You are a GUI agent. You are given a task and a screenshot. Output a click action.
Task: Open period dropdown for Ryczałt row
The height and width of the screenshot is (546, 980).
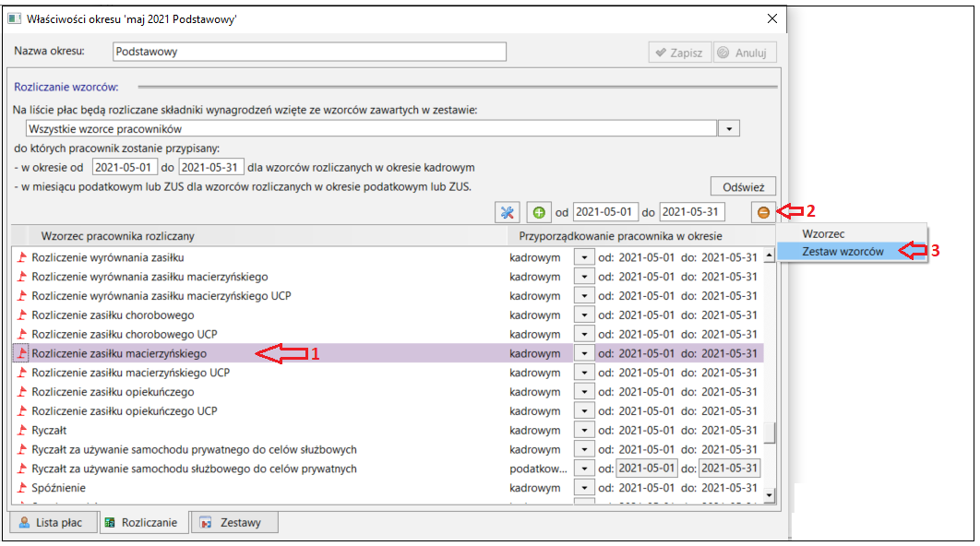584,431
